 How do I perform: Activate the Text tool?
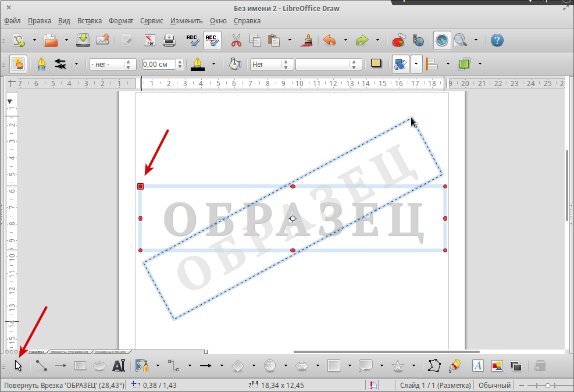point(119,366)
